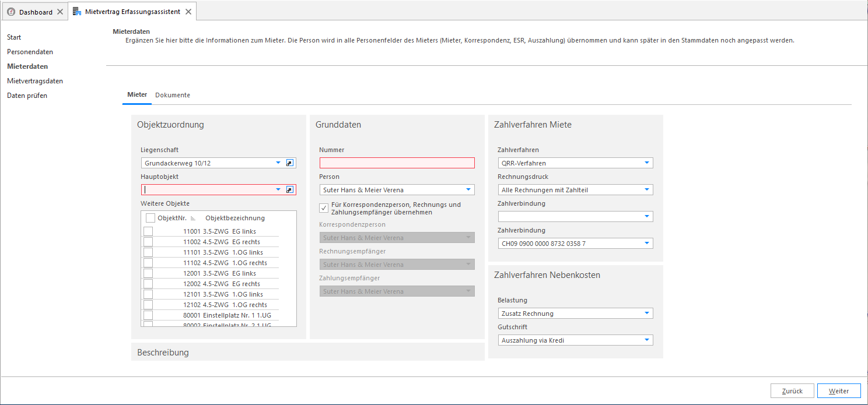Focus the Nummer input field

[x=397, y=163]
